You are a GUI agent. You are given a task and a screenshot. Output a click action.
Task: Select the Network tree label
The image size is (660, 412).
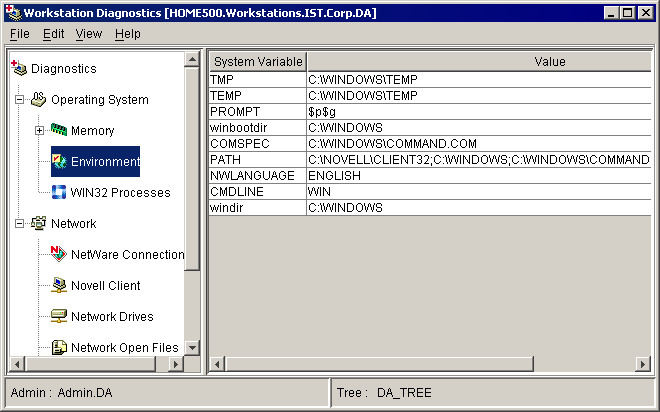click(x=74, y=223)
